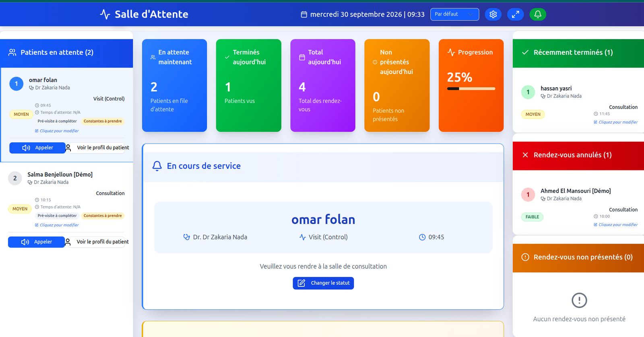This screenshot has height=337, width=644.
Task: Click queue number 1 badge of omar folan
Action: coord(17,84)
